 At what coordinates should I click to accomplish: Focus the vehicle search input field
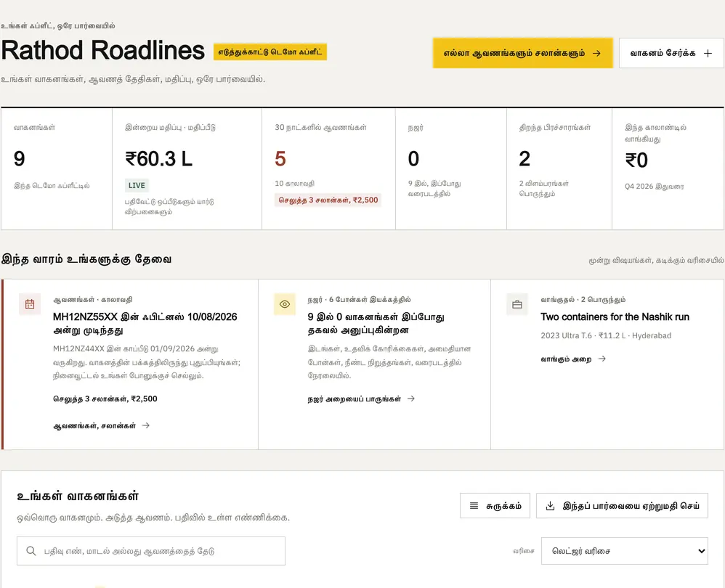pyautogui.click(x=150, y=551)
